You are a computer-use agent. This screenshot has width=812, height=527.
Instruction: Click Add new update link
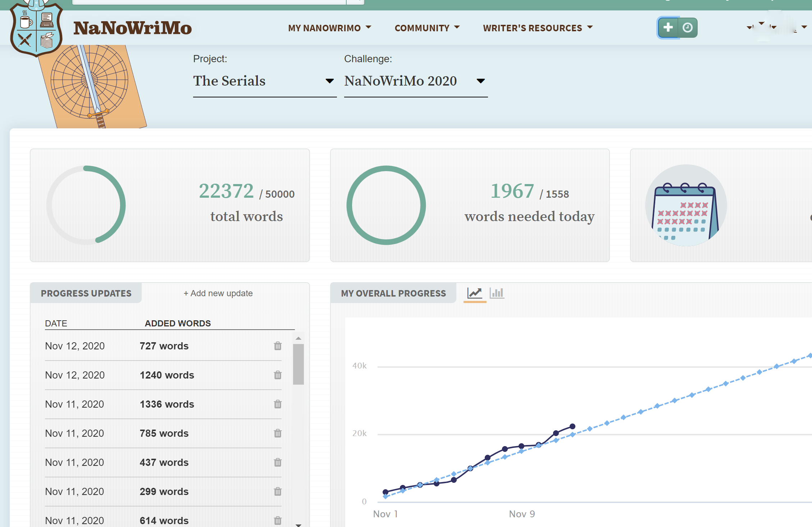pos(218,293)
